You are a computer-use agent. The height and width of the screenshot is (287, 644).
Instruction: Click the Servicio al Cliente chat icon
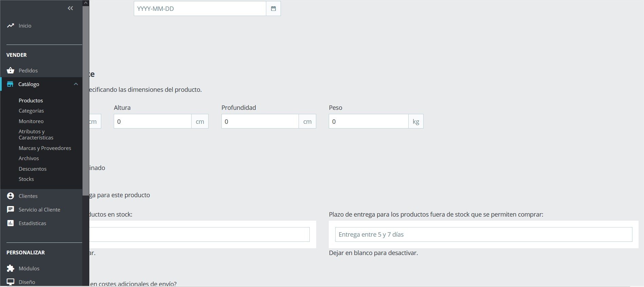[x=11, y=209]
